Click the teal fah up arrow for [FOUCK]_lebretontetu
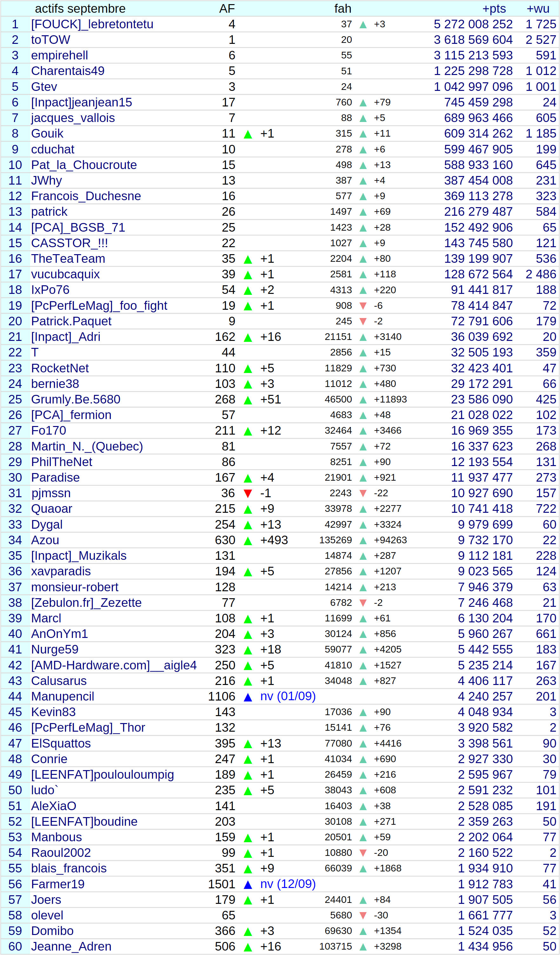560x955 pixels. (x=363, y=25)
